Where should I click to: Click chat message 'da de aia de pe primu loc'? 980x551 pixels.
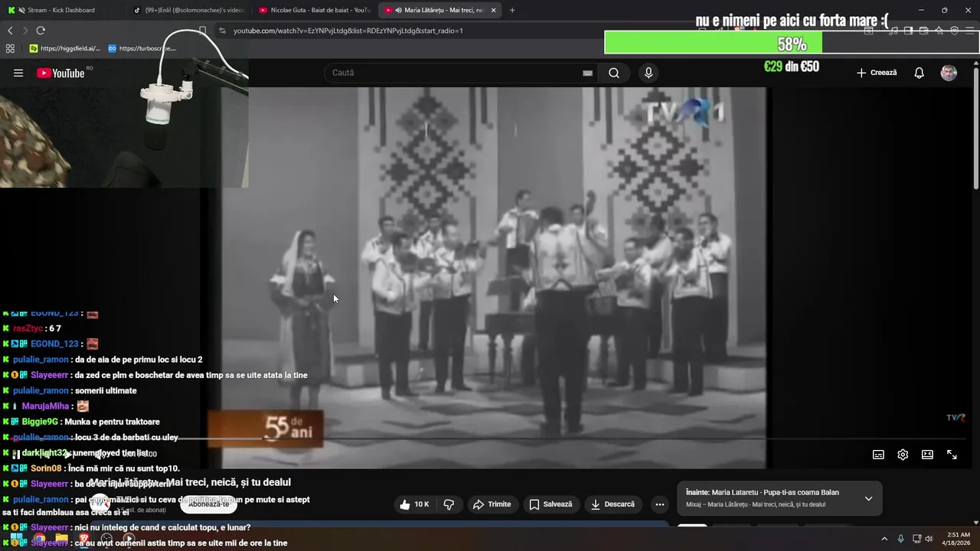click(139, 360)
